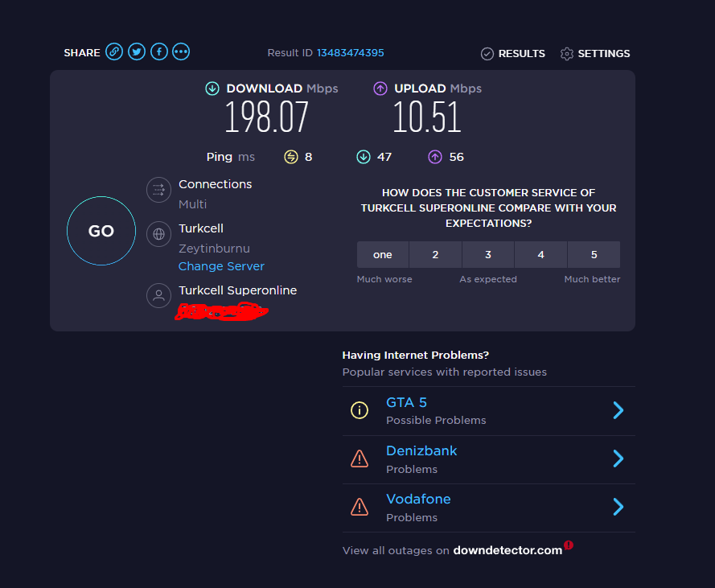Click the Turkcell server name
The width and height of the screenshot is (715, 588).
coord(201,228)
